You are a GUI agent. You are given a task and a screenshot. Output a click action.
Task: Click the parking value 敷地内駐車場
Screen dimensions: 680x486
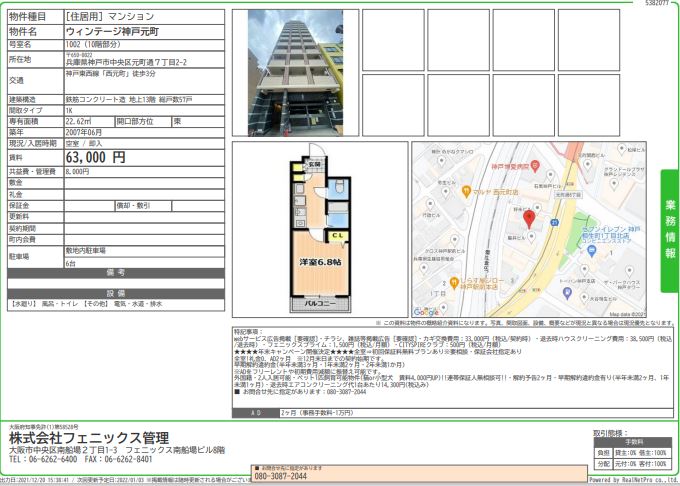[86, 251]
